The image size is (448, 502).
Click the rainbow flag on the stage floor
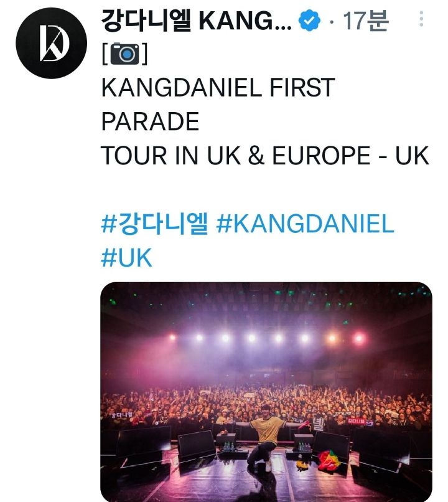coord(330,461)
